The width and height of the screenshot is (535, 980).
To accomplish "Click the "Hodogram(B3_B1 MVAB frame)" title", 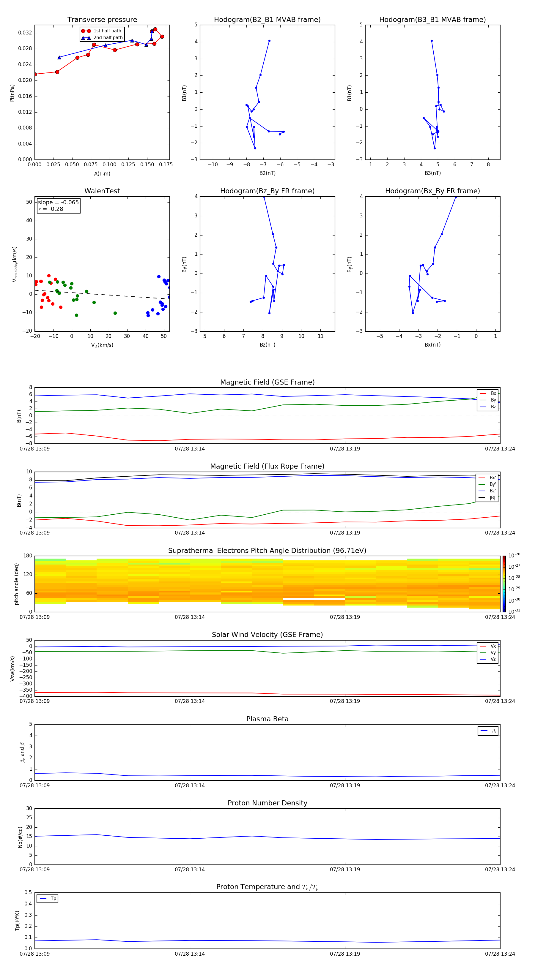I will coord(432,20).
